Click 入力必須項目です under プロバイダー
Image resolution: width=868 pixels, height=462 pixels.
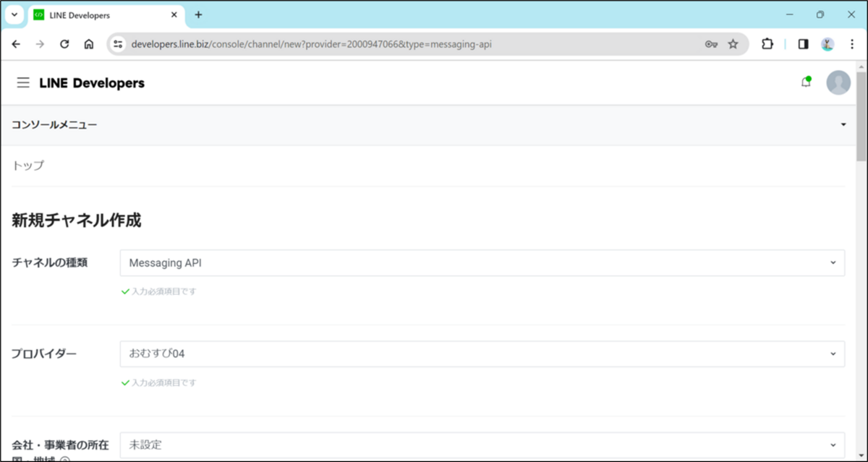coord(163,382)
